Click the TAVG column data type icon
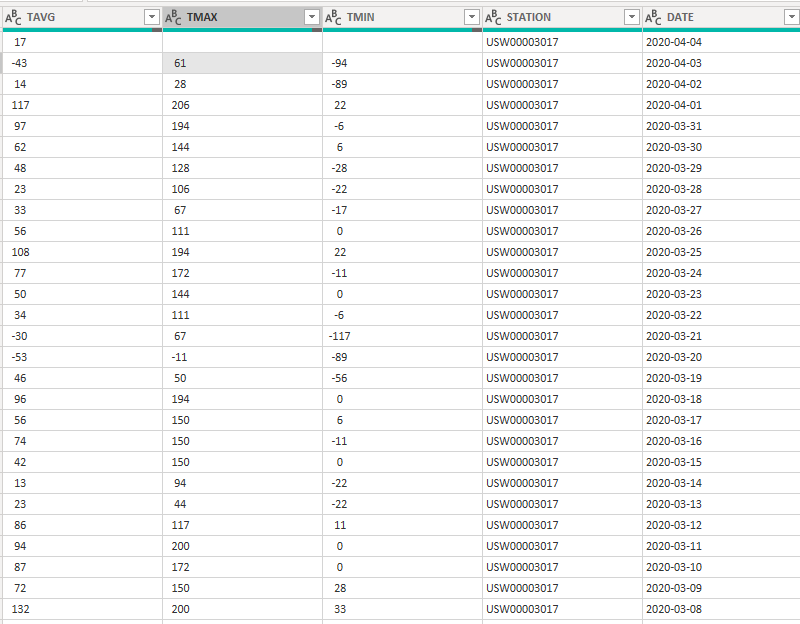Image resolution: width=800 pixels, height=624 pixels. pos(13,17)
